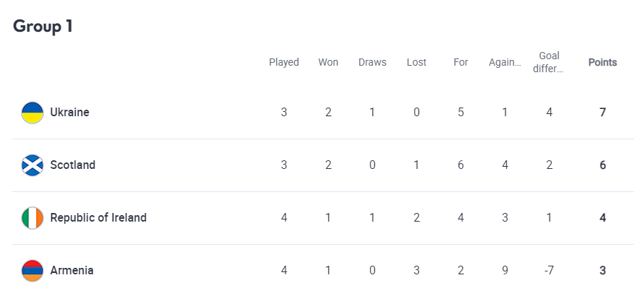The height and width of the screenshot is (296, 644).
Task: Click the Scotland flag icon
Action: point(32,165)
